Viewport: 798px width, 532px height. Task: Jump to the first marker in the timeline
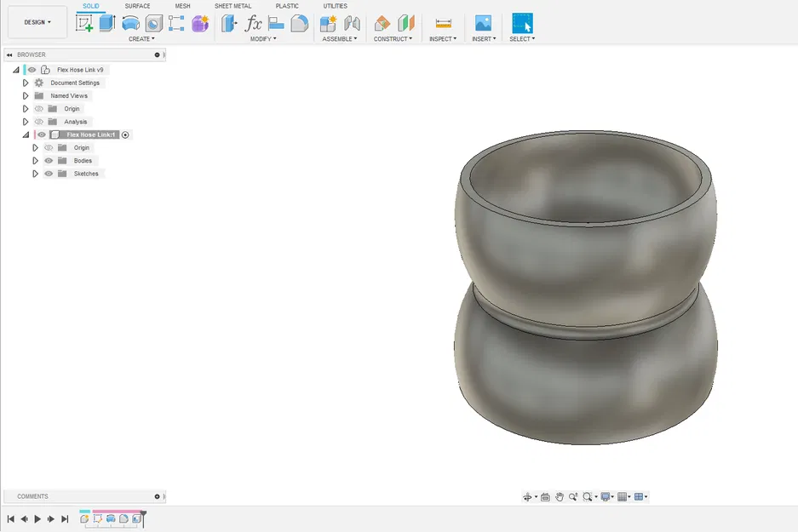pos(9,518)
